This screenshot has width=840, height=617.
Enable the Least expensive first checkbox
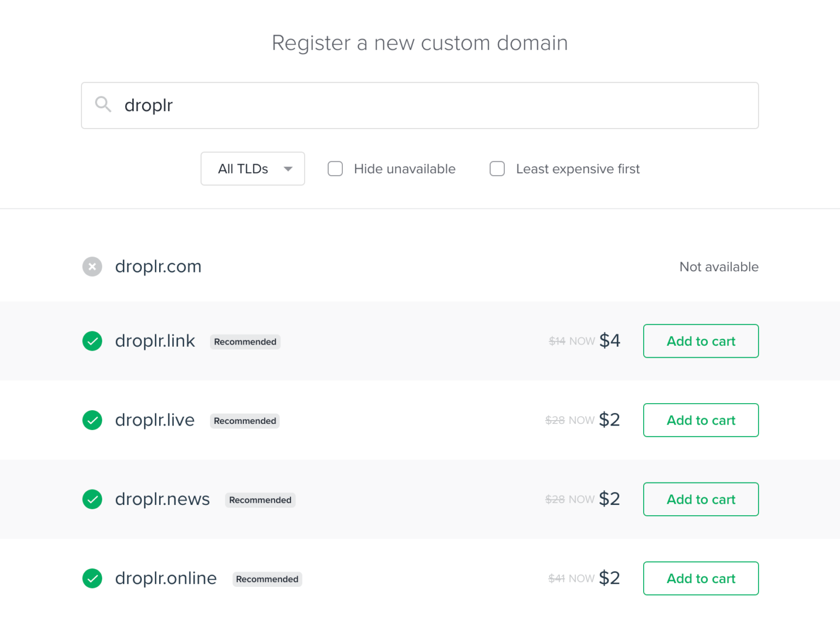click(x=497, y=168)
